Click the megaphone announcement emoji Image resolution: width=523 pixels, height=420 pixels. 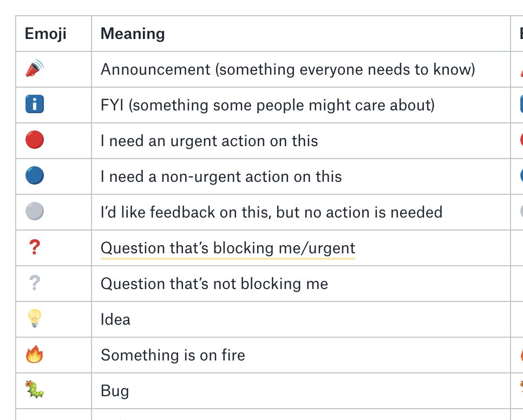pyautogui.click(x=35, y=68)
